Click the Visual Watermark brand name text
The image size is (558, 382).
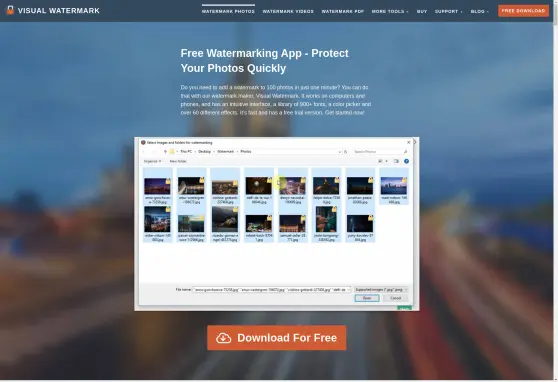(x=59, y=11)
